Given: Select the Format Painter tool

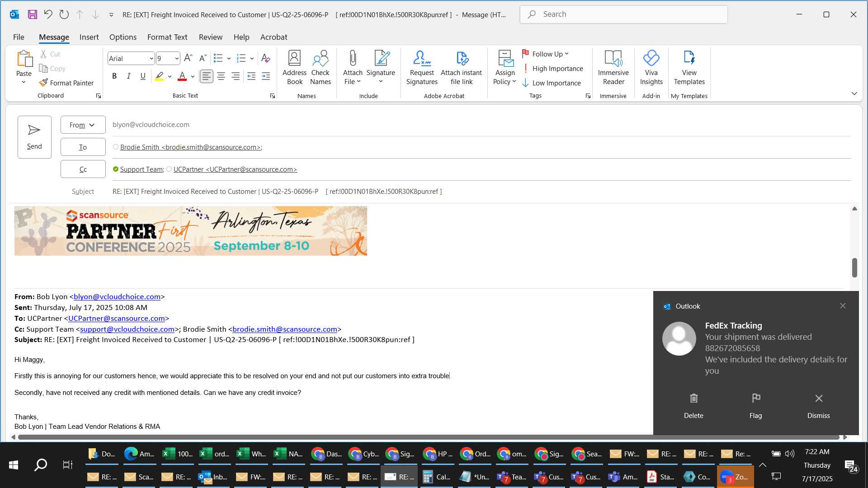Looking at the screenshot, I should [66, 83].
